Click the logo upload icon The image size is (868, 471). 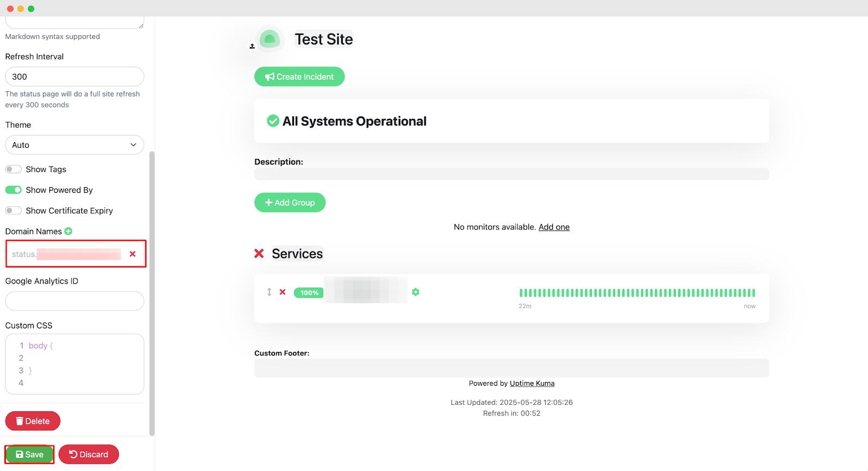252,47
